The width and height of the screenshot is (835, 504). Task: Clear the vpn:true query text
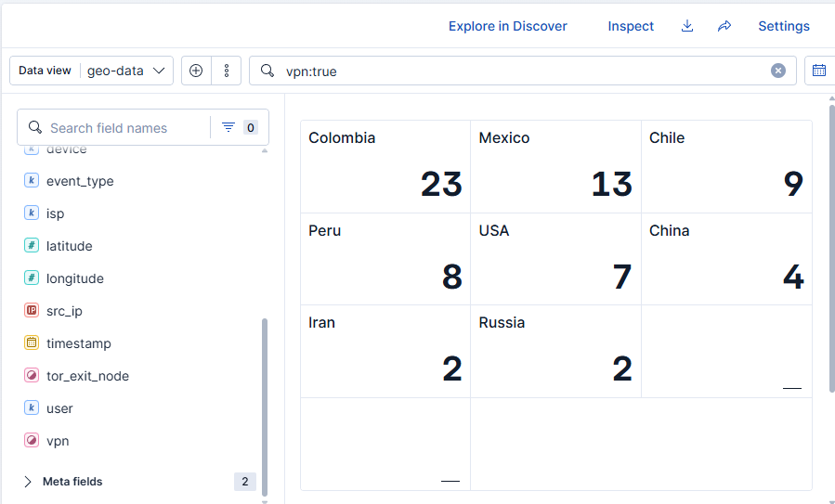point(778,71)
